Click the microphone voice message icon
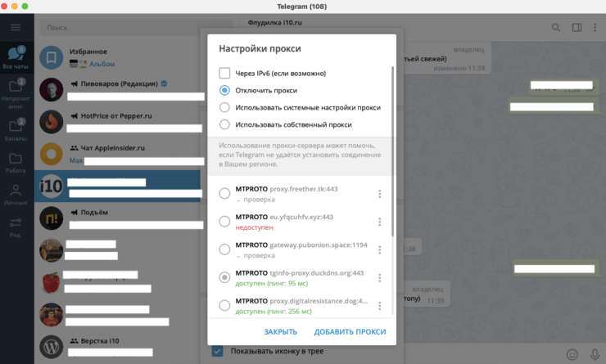606x364 pixels. pyautogui.click(x=595, y=354)
